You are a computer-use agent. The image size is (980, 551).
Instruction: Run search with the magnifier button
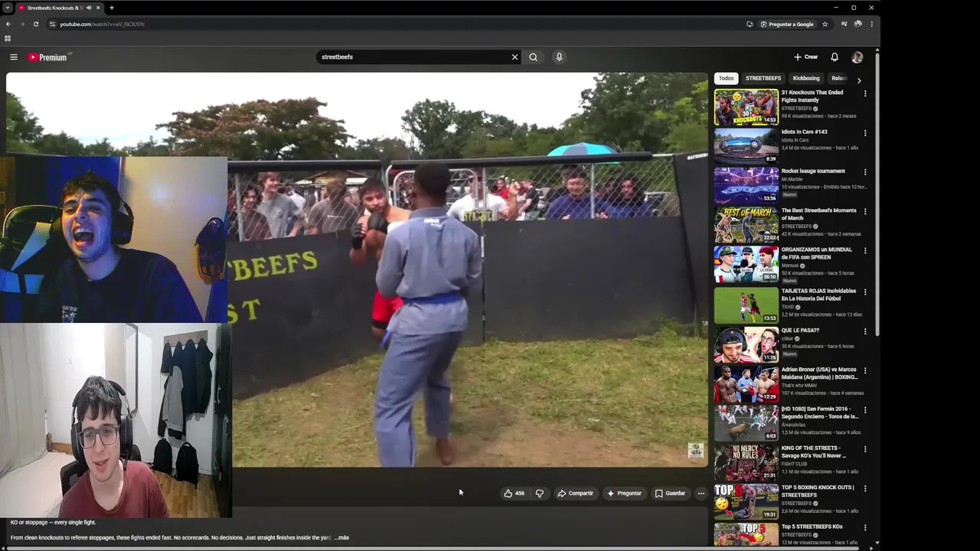[534, 57]
